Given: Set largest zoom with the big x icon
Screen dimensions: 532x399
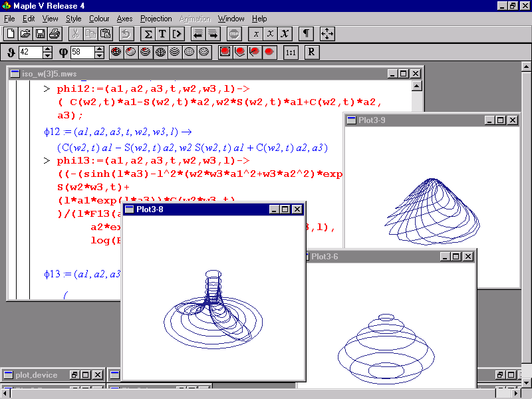Looking at the screenshot, I should (285, 34).
